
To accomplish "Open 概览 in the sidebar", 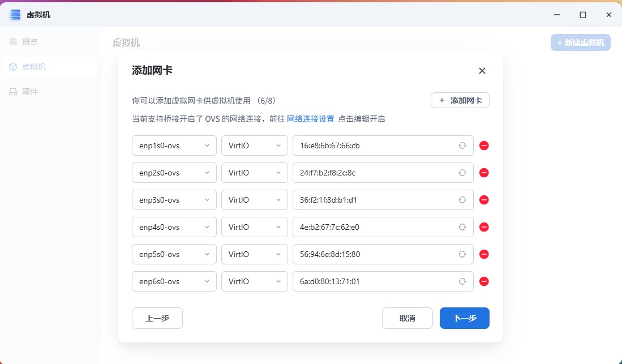I will 30,42.
